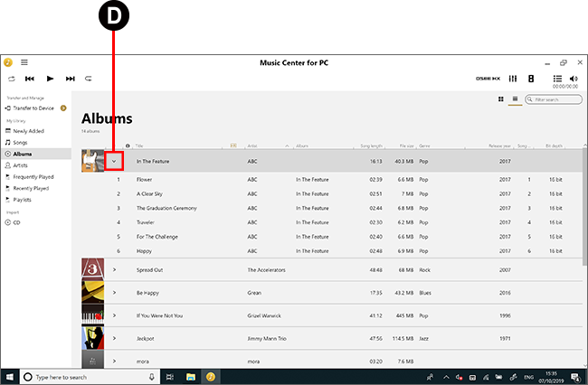Click Transfer to Device
Screen dimensions: 588x385
click(x=33, y=108)
